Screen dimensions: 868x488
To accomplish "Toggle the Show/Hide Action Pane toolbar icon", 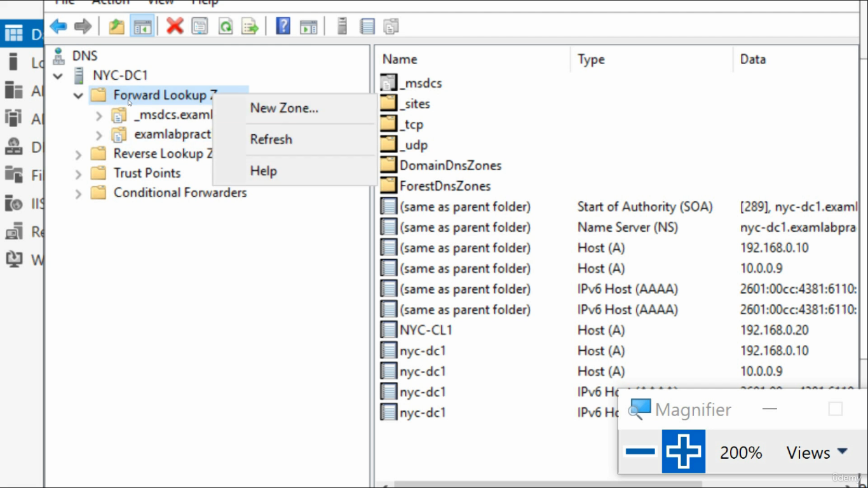I will point(309,27).
